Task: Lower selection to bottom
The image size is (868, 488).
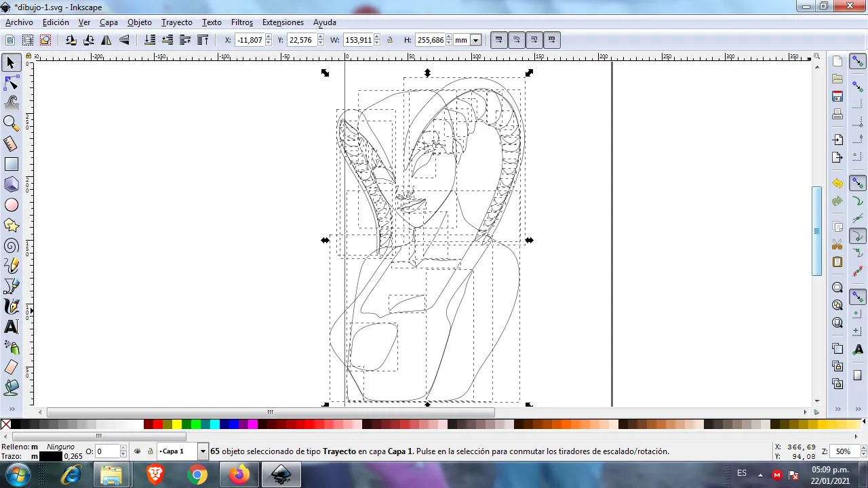Action: pos(150,40)
